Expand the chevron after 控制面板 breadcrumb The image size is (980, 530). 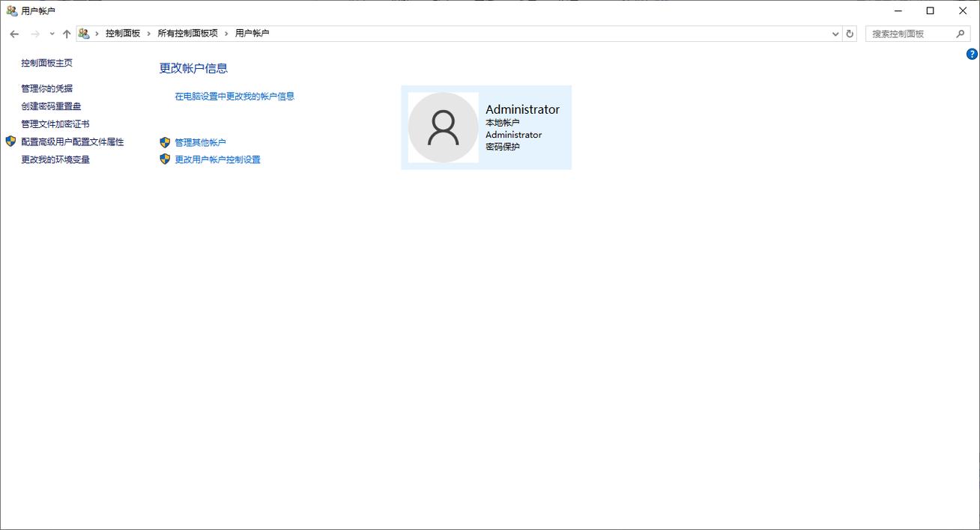149,34
